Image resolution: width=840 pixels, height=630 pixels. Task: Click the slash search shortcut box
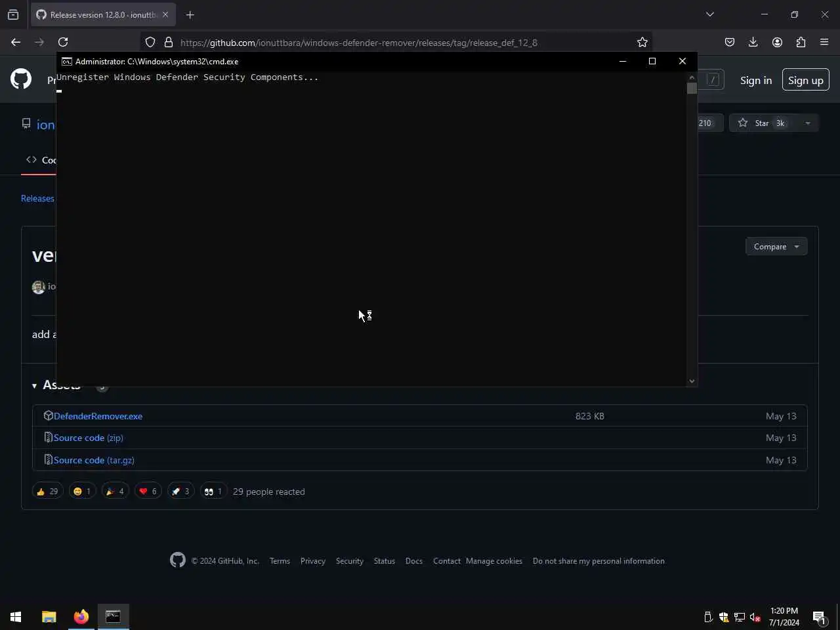pyautogui.click(x=713, y=80)
